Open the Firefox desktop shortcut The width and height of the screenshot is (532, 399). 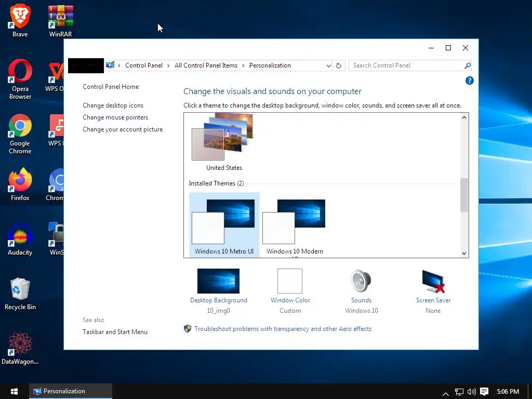[x=20, y=184]
